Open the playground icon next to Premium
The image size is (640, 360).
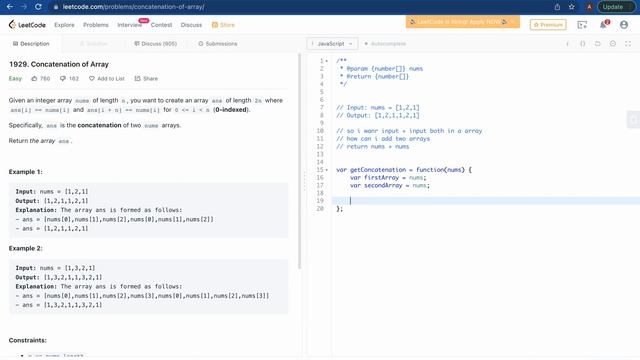(582, 25)
